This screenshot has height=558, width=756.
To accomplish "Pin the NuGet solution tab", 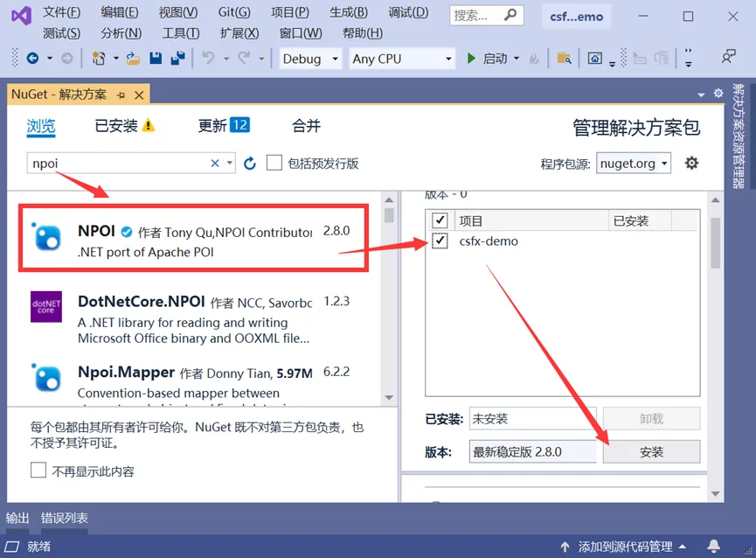I will pos(121,95).
